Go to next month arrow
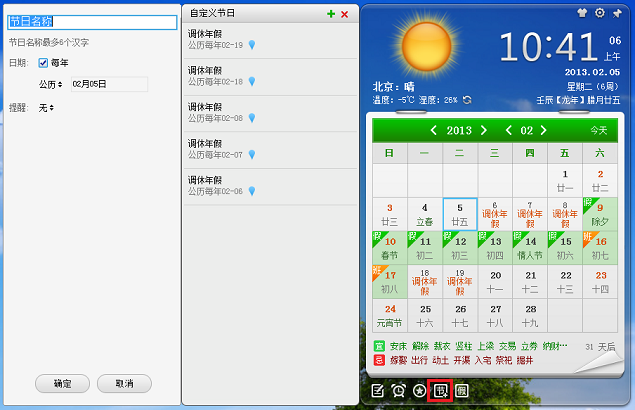This screenshot has height=410, width=635. click(x=543, y=130)
